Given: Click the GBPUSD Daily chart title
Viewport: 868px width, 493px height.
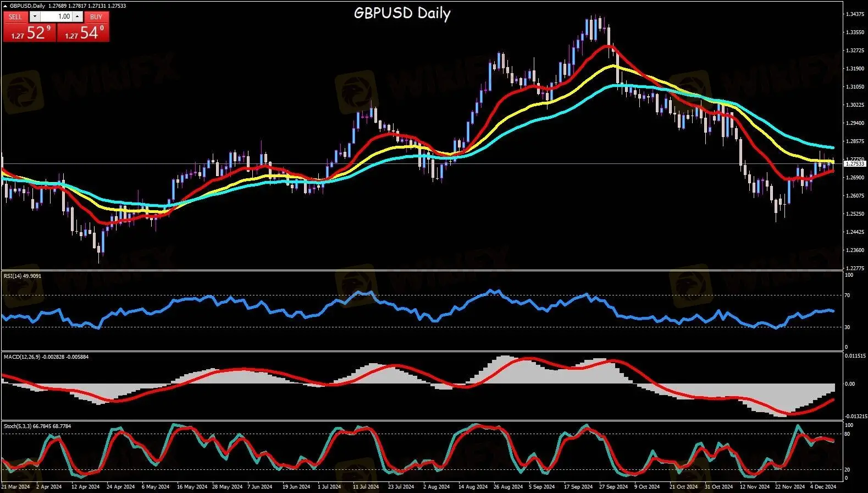Looking at the screenshot, I should 402,13.
